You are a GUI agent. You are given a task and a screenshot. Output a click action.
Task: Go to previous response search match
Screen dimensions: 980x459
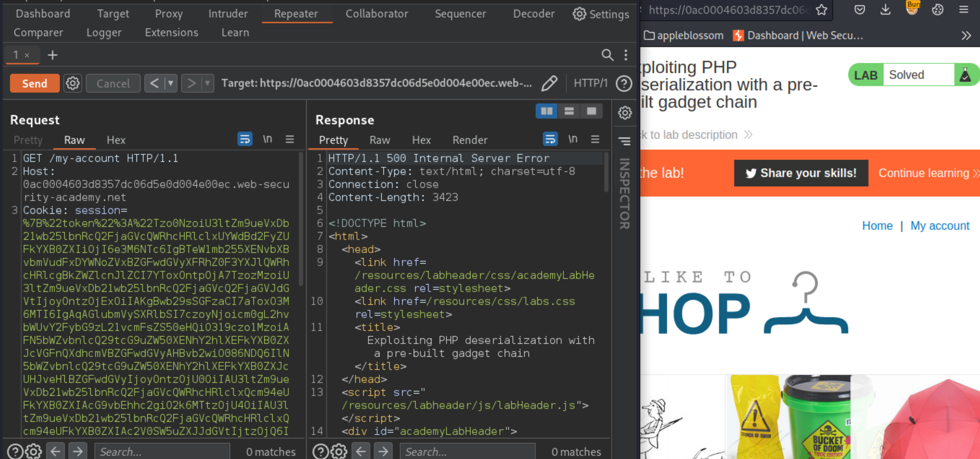pyautogui.click(x=361, y=451)
